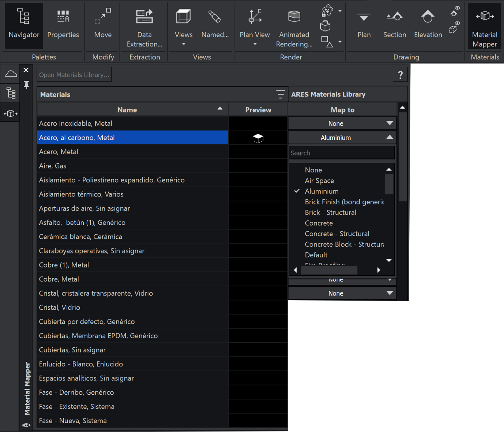This screenshot has width=504, height=432.
Task: Toggle elevation marker visibility eye icon
Action: point(455,11)
